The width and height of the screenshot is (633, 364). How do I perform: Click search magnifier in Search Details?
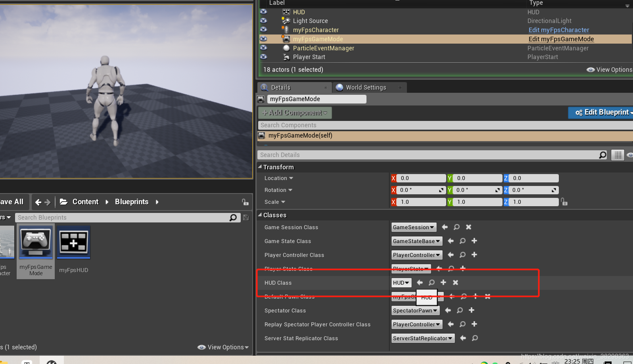pyautogui.click(x=603, y=155)
